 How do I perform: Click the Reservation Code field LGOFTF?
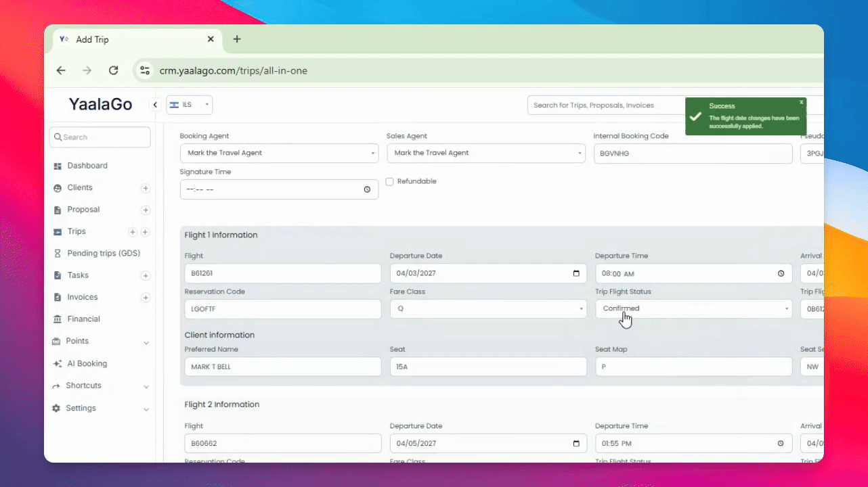click(x=283, y=309)
